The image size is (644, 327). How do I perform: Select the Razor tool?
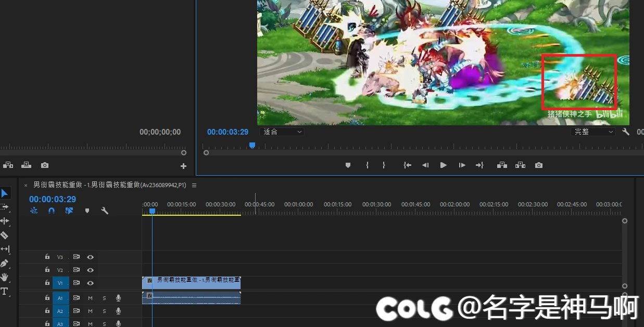tap(4, 235)
